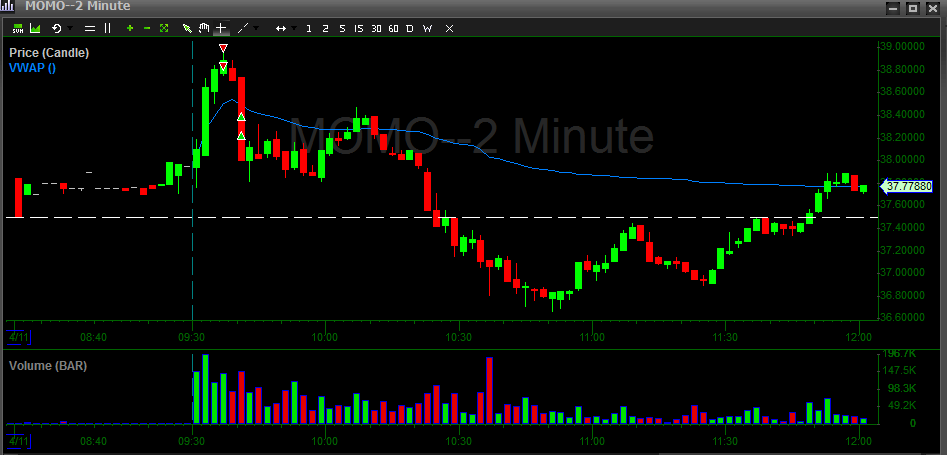
Task: Select the trend line drawing tool
Action: point(243,28)
